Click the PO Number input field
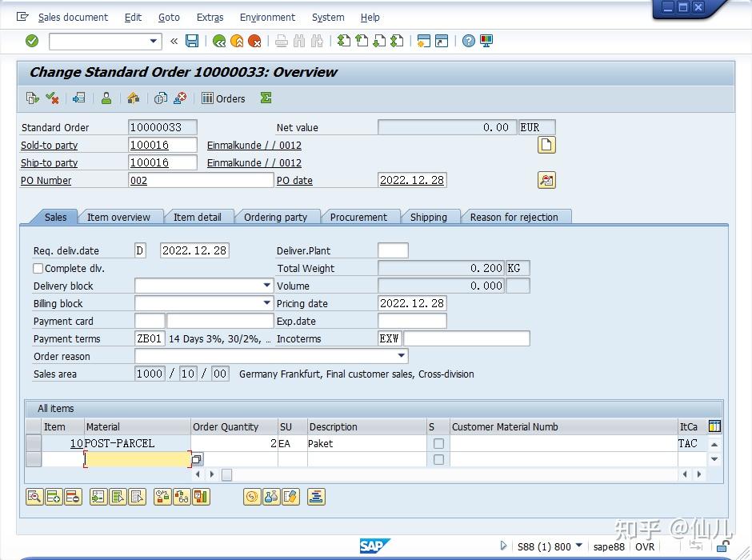The image size is (752, 560). (200, 180)
